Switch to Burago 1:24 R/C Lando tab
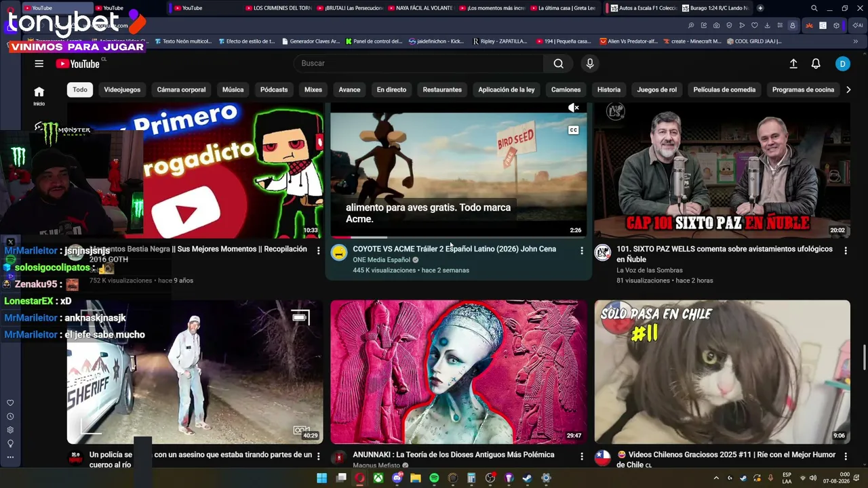 (715, 8)
